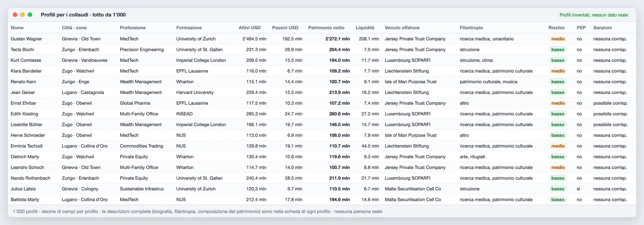Click the basso risk badge for Tecla Büchi
This screenshot has width=644, height=225.
558,49
